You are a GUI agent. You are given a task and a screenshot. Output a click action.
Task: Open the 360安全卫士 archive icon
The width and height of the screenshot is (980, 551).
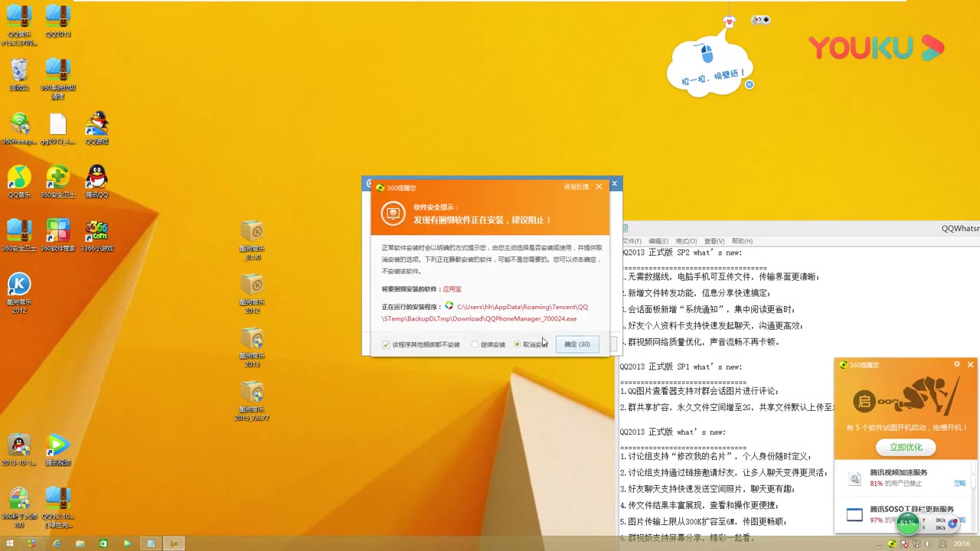pyautogui.click(x=19, y=235)
